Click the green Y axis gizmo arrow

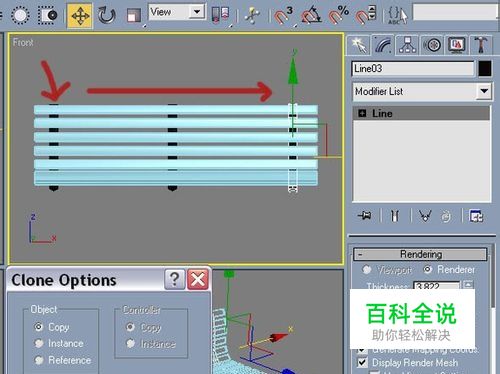[293, 72]
